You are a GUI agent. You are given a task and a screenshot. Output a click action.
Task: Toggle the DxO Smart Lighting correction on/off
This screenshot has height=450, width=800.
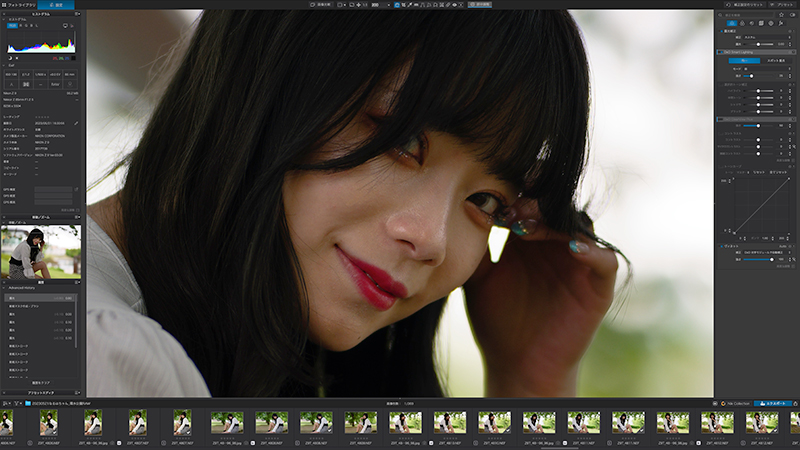click(721, 52)
